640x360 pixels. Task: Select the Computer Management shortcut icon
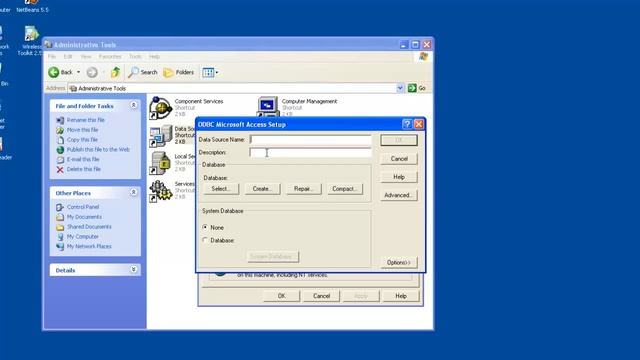click(x=268, y=107)
